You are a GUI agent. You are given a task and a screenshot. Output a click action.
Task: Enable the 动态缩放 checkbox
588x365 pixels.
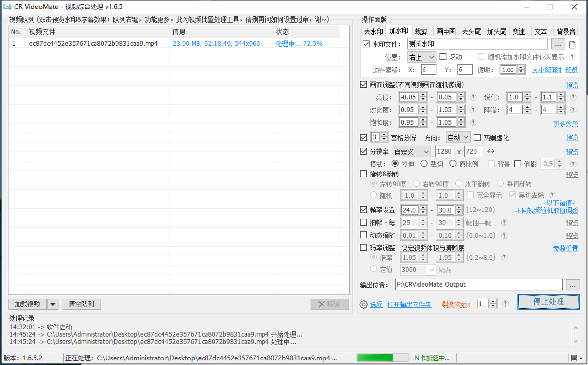(363, 235)
